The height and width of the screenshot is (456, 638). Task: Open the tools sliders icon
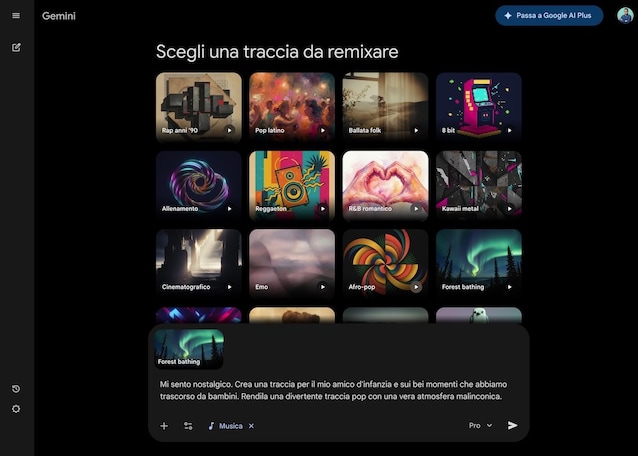click(188, 426)
